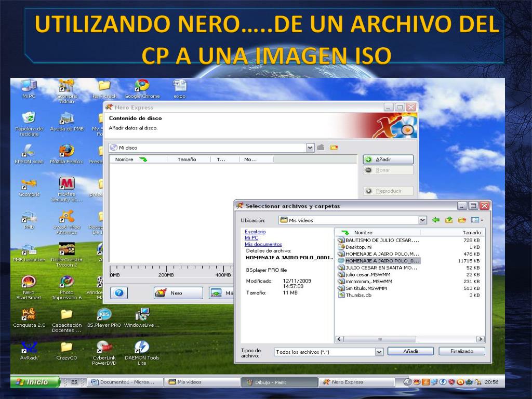Click horizontal scrollbar in file list

pos(380,339)
